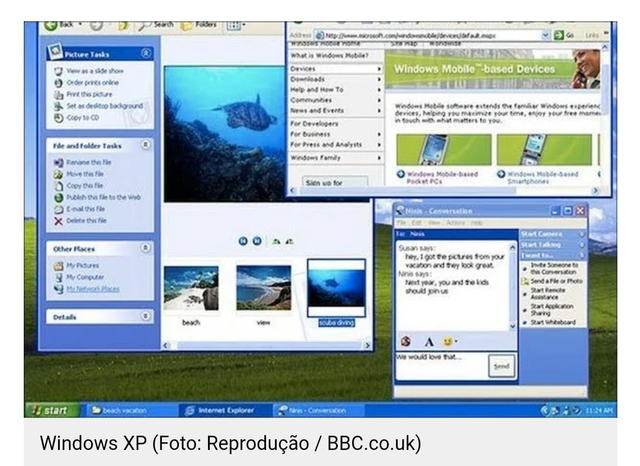Click the filmstrip horizontal scrollbar

(268, 345)
